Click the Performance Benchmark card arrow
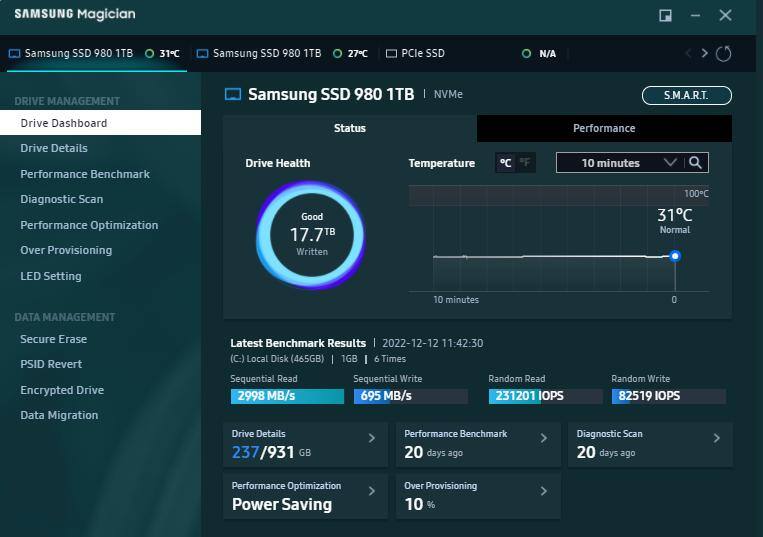Viewport: 763px width, 537px height. pyautogui.click(x=544, y=438)
